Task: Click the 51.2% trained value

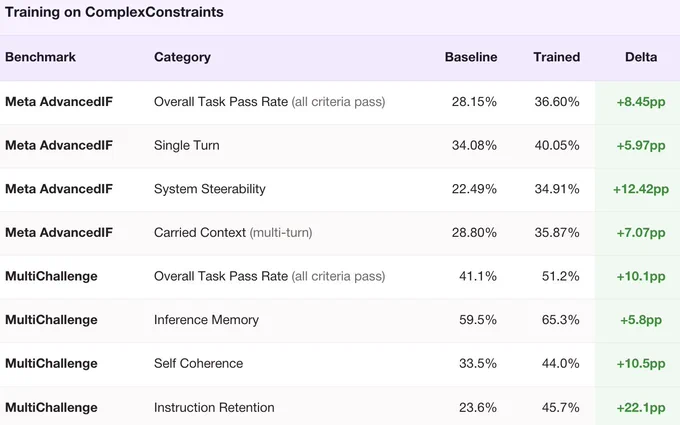Action: click(560, 276)
